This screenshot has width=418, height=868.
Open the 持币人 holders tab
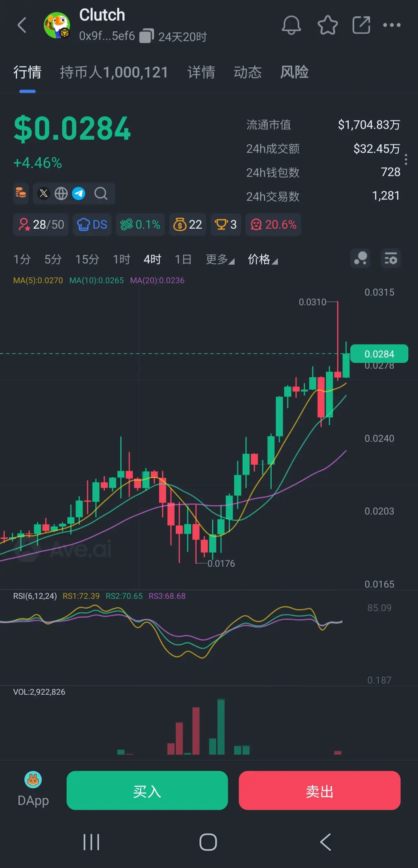tap(114, 72)
